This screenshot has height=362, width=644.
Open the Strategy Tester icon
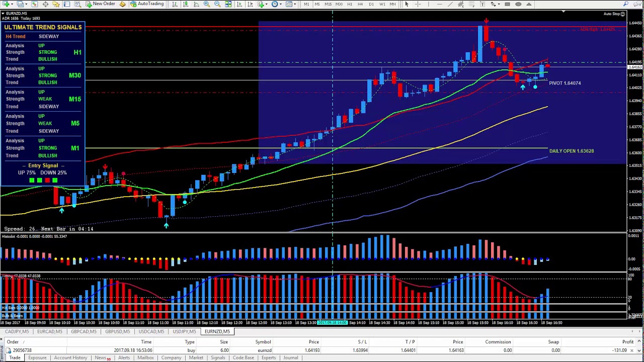(x=77, y=4)
